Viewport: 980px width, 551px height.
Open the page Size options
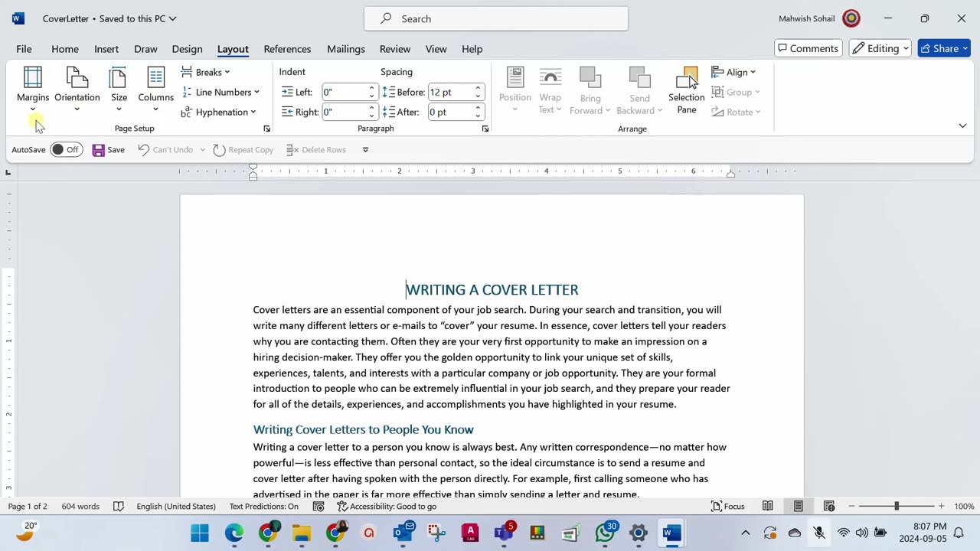click(x=119, y=90)
